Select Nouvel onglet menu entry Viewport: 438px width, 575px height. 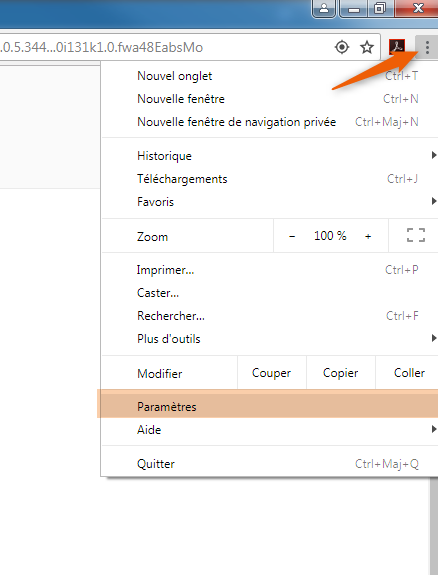tap(270, 76)
